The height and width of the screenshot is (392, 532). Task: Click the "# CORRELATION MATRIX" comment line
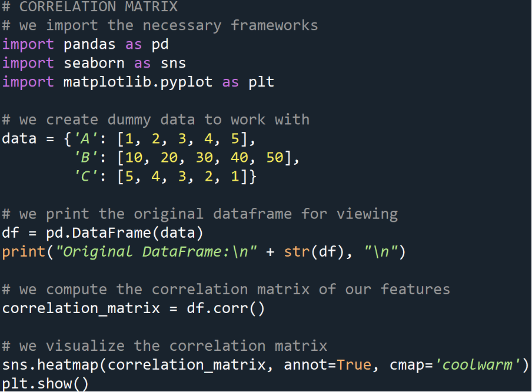[90, 6]
